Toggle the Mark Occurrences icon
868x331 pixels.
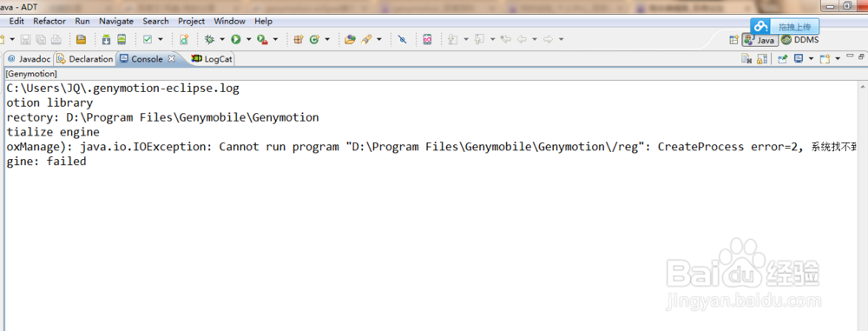tap(403, 39)
